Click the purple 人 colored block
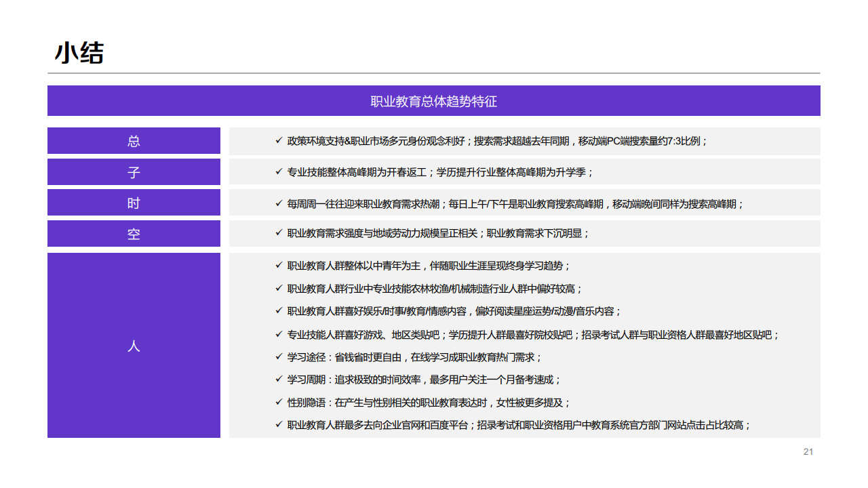The image size is (868, 488). click(x=134, y=346)
